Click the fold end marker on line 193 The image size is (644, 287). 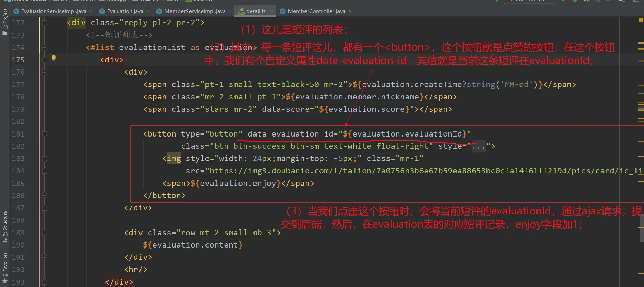tap(44, 282)
